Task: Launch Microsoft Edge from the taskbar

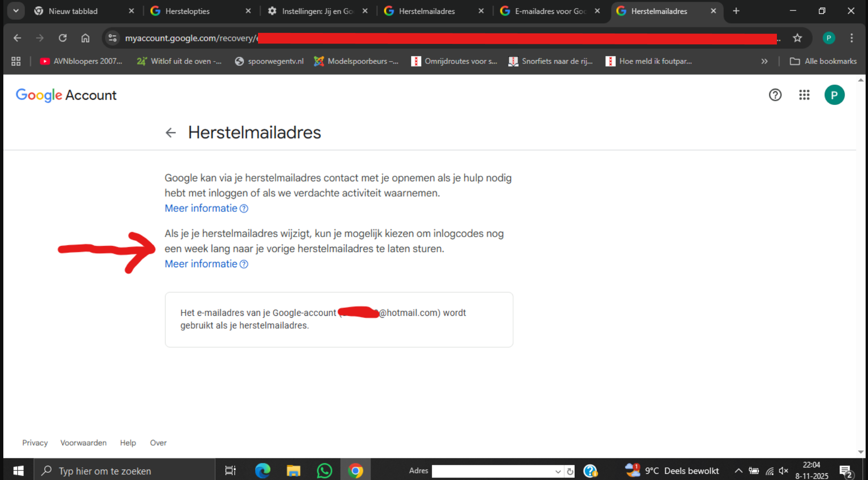Action: (262, 471)
